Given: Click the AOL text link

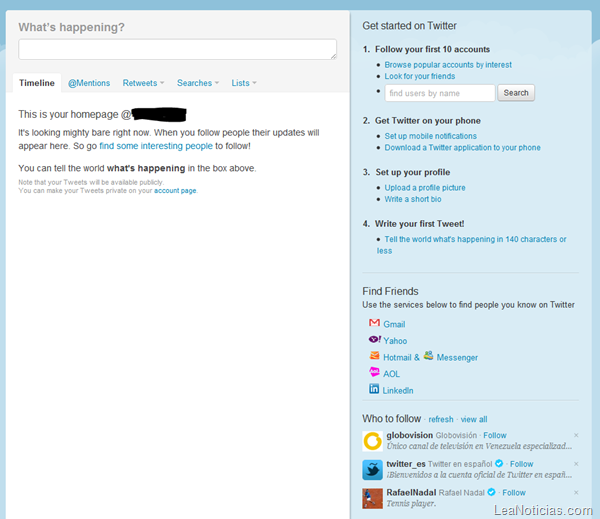Looking at the screenshot, I should (x=391, y=374).
